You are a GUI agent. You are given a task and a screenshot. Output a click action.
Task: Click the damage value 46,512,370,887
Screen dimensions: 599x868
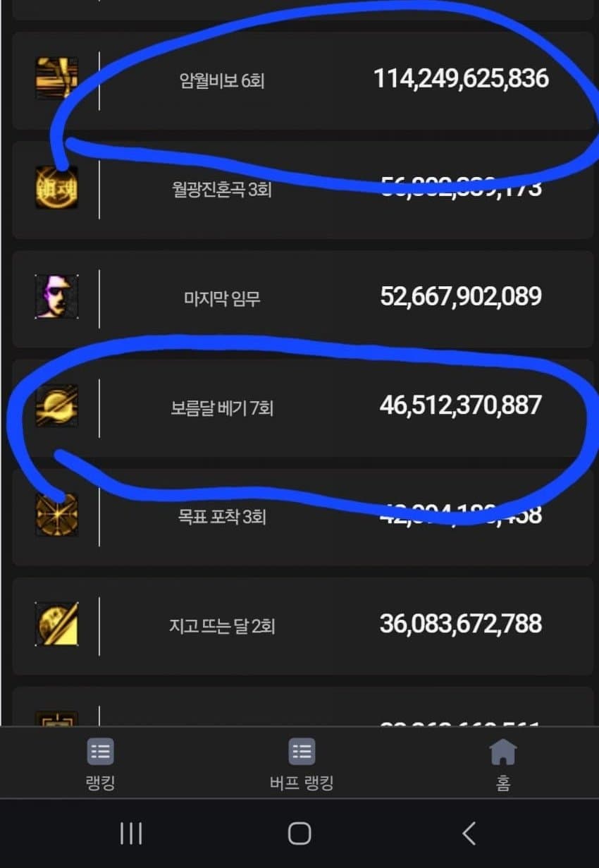[x=461, y=405]
